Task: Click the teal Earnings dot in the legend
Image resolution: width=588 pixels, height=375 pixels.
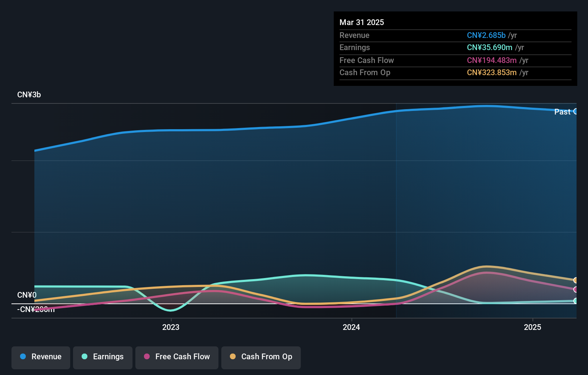Action: tap(84, 357)
